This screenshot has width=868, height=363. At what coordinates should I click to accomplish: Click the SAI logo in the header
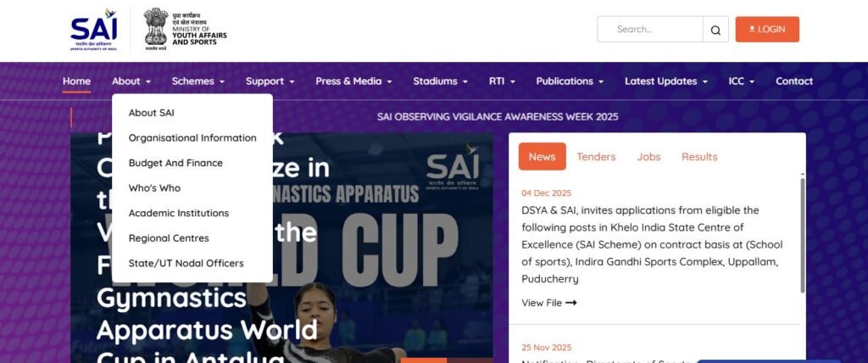pos(93,30)
